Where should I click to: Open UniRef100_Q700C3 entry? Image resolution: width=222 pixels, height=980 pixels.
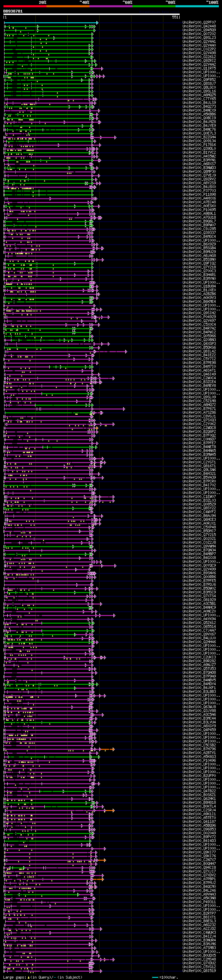pyautogui.click(x=199, y=271)
